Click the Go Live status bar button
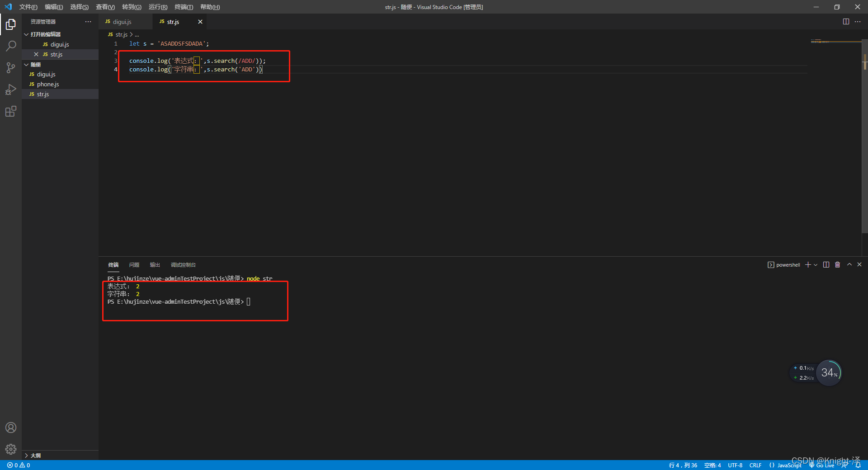This screenshot has width=868, height=470. point(822,465)
